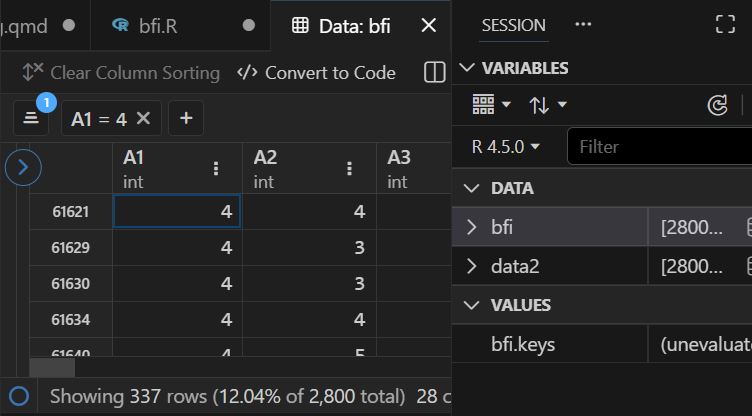Open the R 4.5.0 interpreter dropdown
752x416 pixels.
(x=506, y=146)
